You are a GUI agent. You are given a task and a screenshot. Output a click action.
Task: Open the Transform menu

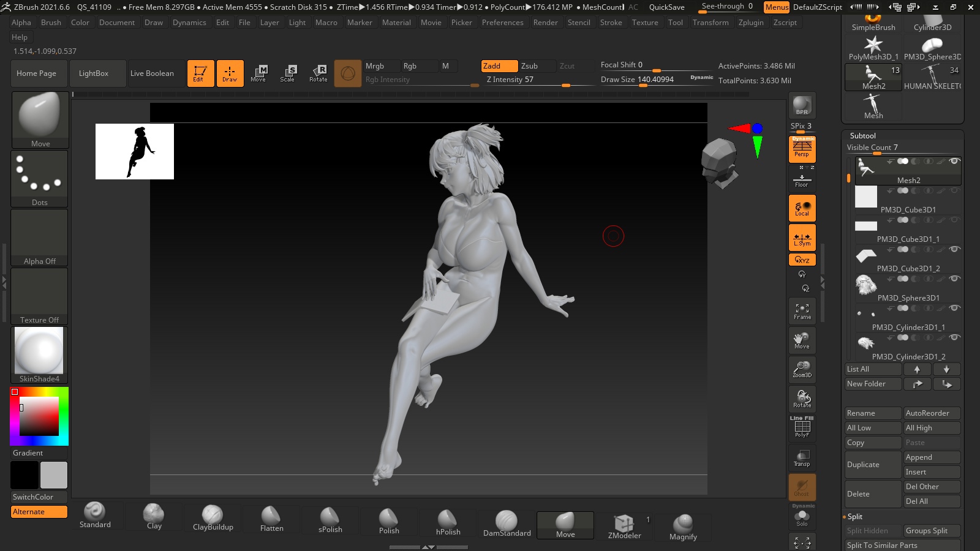click(710, 23)
